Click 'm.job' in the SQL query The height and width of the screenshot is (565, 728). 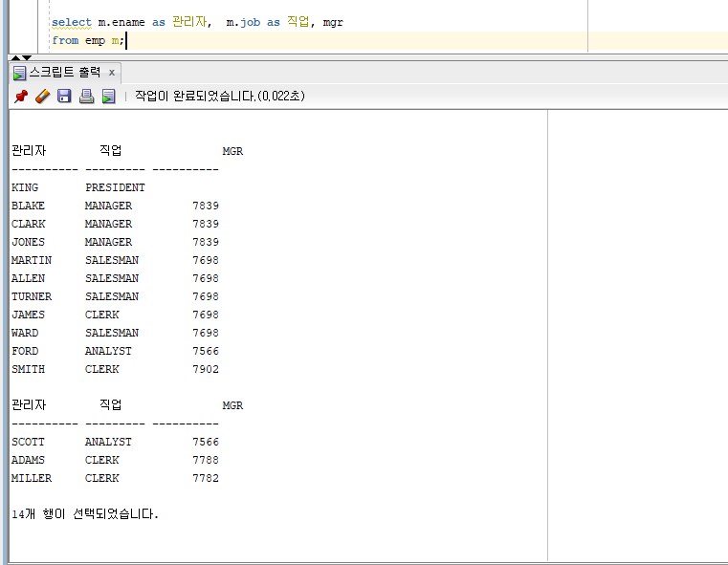(x=243, y=22)
